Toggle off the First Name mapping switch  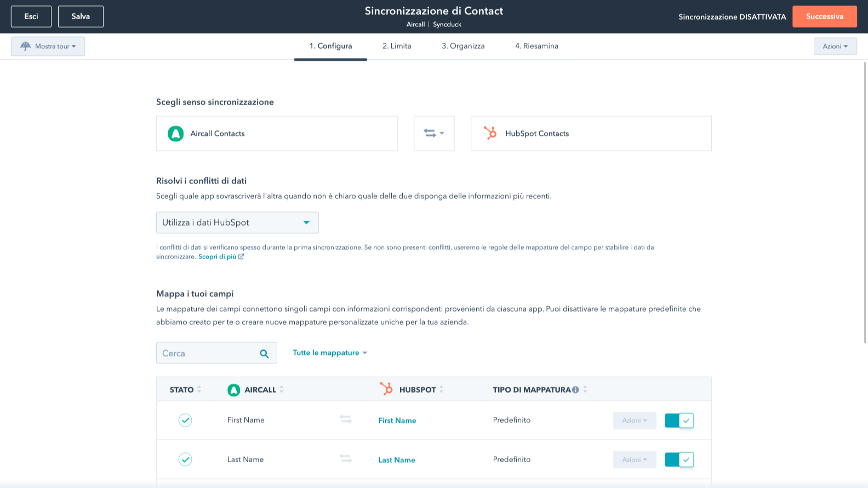[x=679, y=421]
